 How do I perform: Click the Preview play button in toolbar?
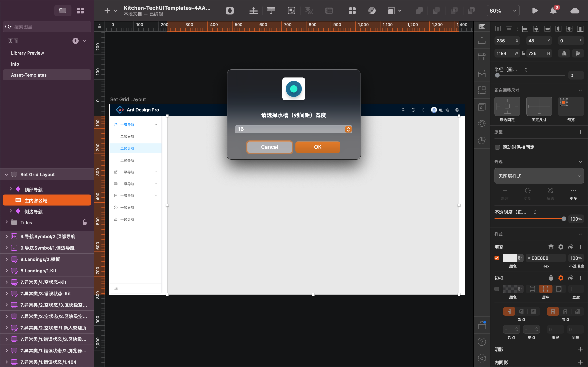(x=535, y=11)
